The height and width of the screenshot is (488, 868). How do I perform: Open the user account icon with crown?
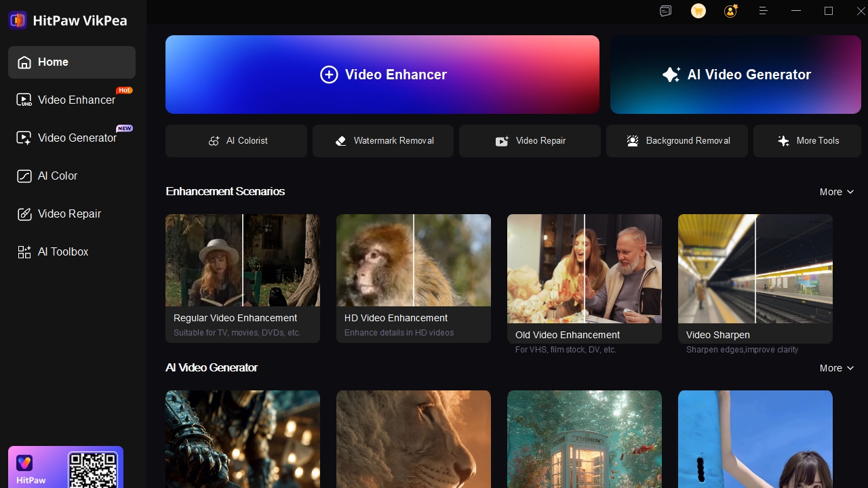[x=730, y=11]
